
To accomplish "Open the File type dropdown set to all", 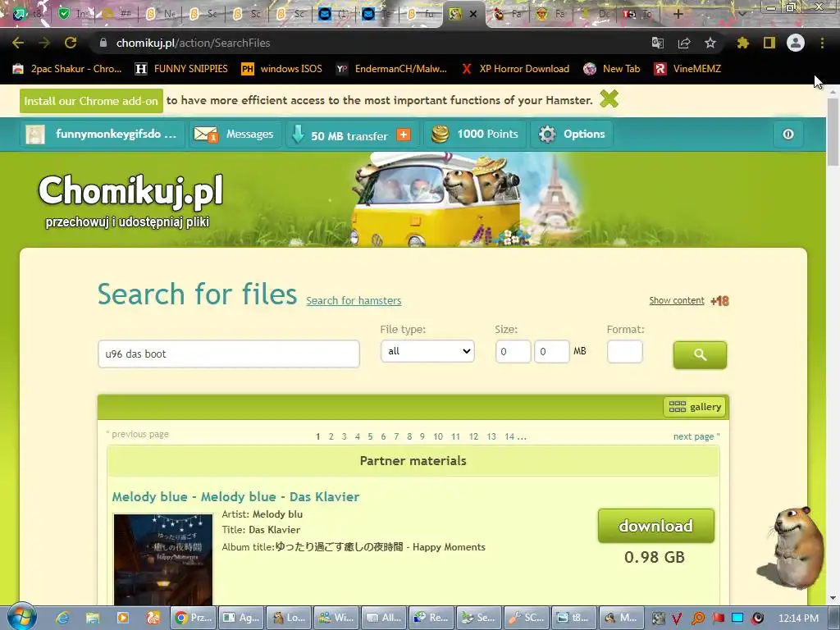I will (427, 351).
